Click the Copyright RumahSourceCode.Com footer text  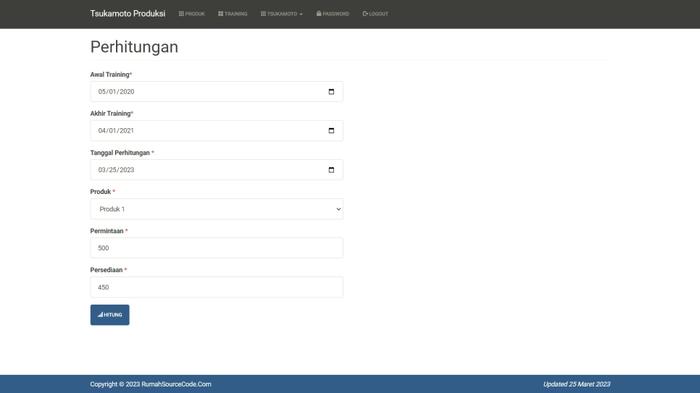coord(150,384)
